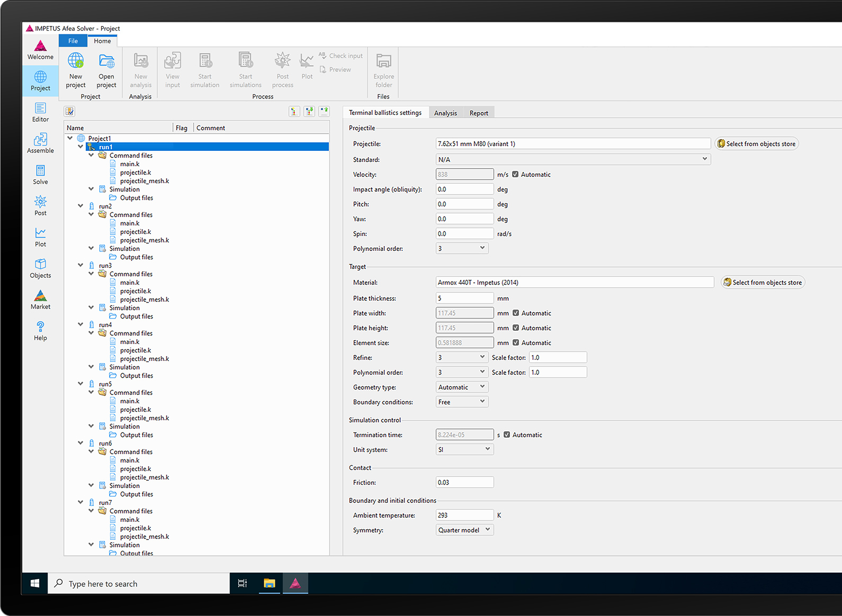Click IMPETUS Afea Solver taskbar icon
Screen dimensions: 842x616
tap(295, 583)
